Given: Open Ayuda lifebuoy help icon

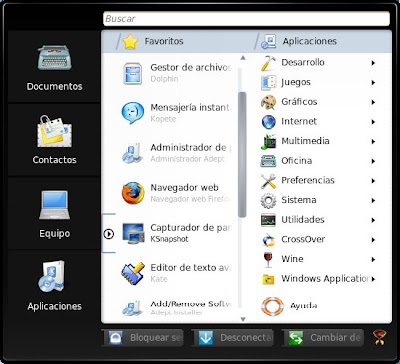Looking at the screenshot, I should coord(273,306).
